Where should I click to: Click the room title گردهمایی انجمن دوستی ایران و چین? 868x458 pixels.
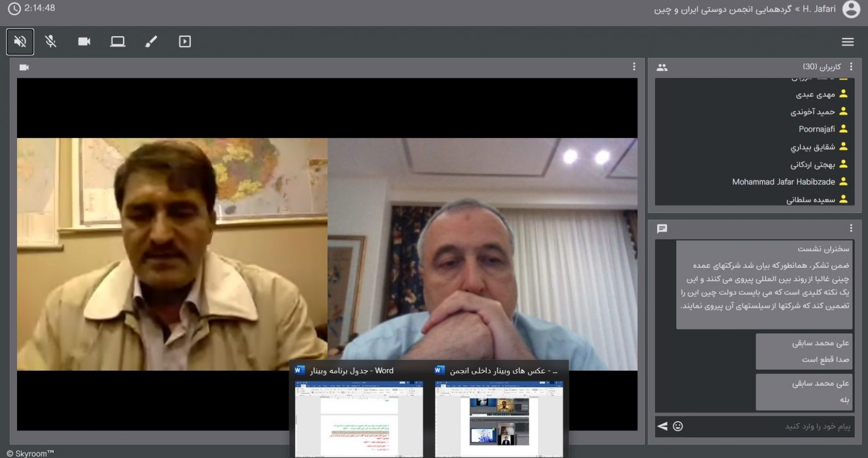click(x=723, y=10)
